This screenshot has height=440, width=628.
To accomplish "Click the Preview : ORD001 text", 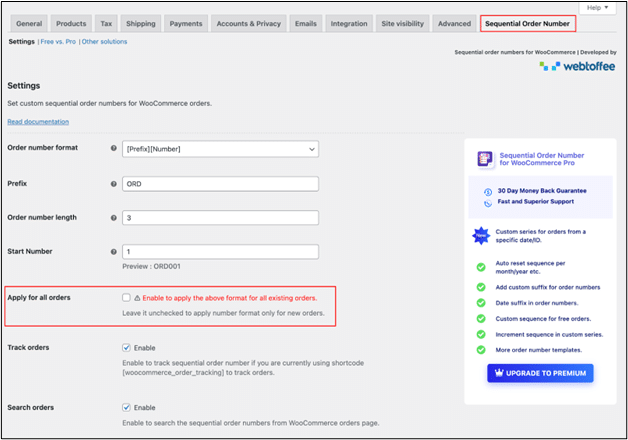I will coord(151,266).
